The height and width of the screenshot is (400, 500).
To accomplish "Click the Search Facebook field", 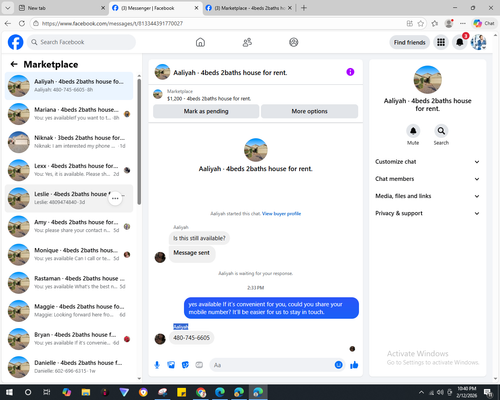I will (81, 42).
